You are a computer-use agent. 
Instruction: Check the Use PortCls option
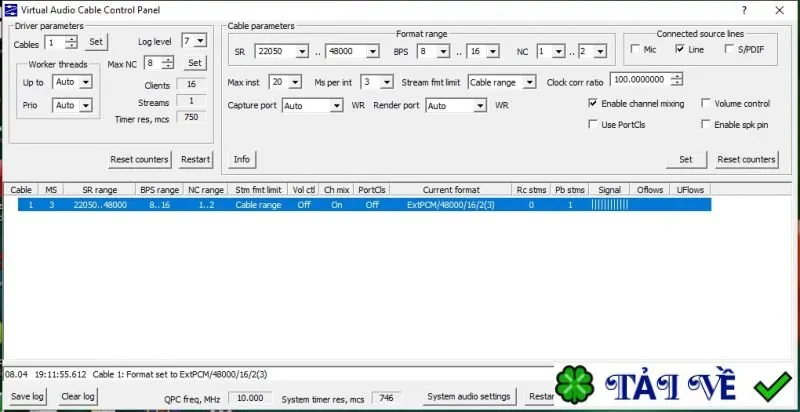(593, 124)
